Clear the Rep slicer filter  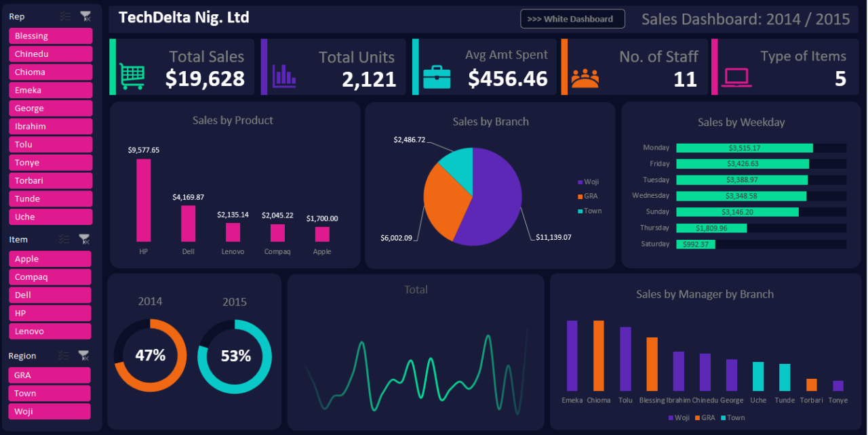85,16
